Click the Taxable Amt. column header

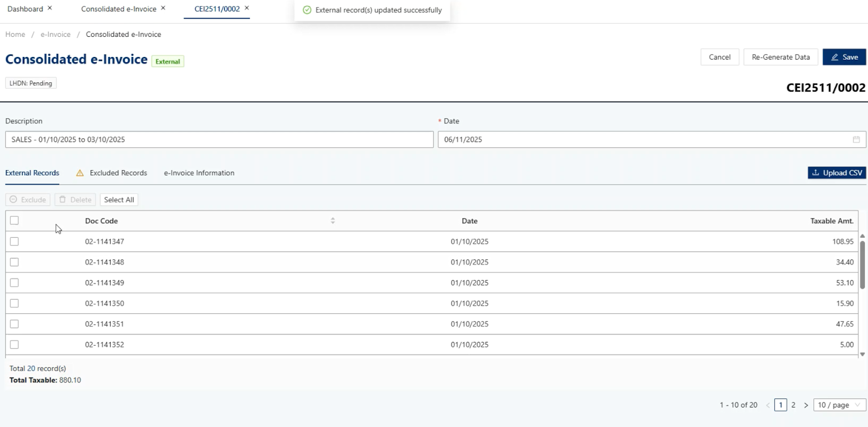coord(832,221)
